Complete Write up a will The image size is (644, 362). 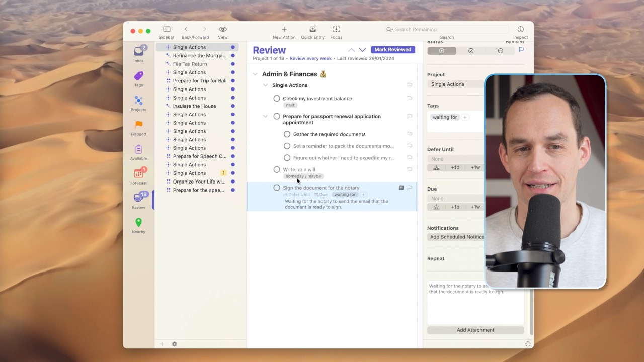coord(277,170)
